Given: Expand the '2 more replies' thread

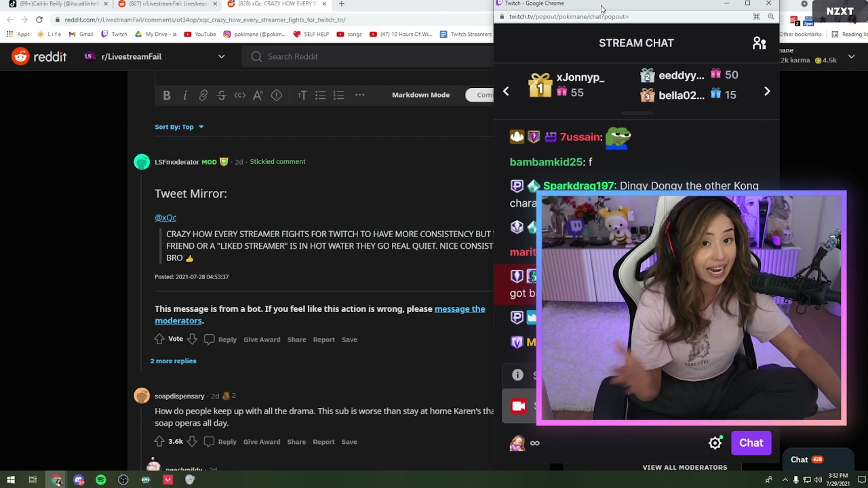Looking at the screenshot, I should point(173,361).
